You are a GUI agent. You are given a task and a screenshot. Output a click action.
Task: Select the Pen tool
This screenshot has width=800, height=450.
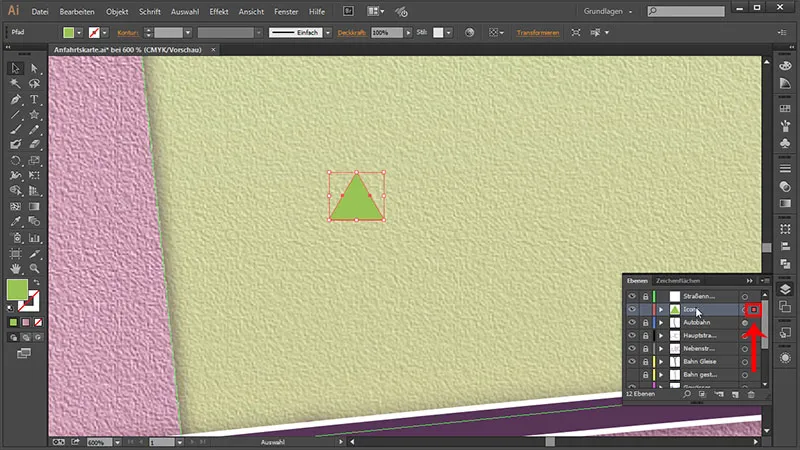click(15, 99)
